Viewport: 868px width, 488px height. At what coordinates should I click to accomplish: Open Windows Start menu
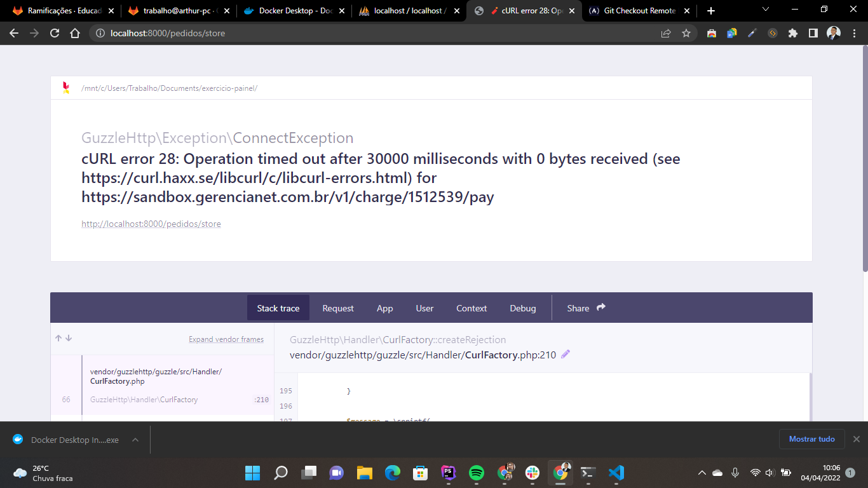[x=252, y=473]
